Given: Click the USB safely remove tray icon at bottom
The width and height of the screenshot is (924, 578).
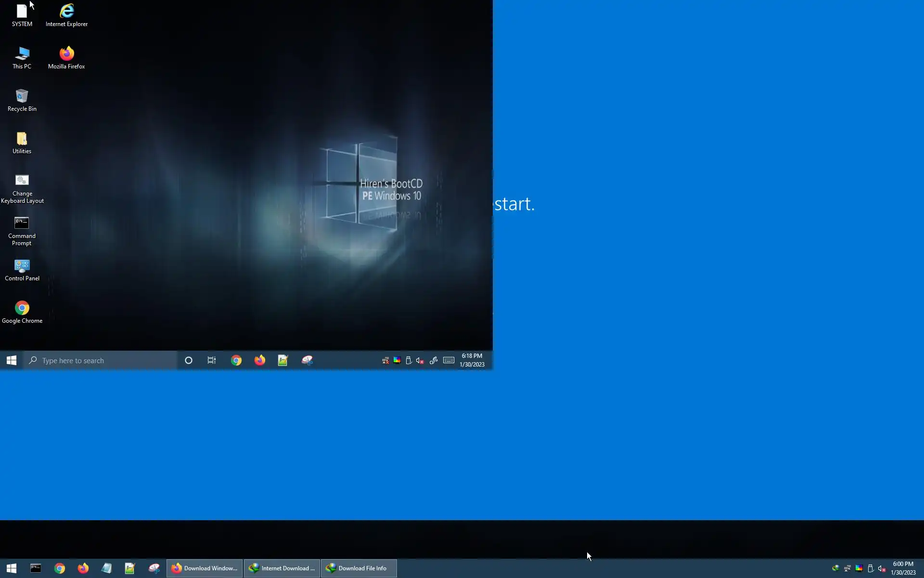Looking at the screenshot, I should [x=871, y=568].
